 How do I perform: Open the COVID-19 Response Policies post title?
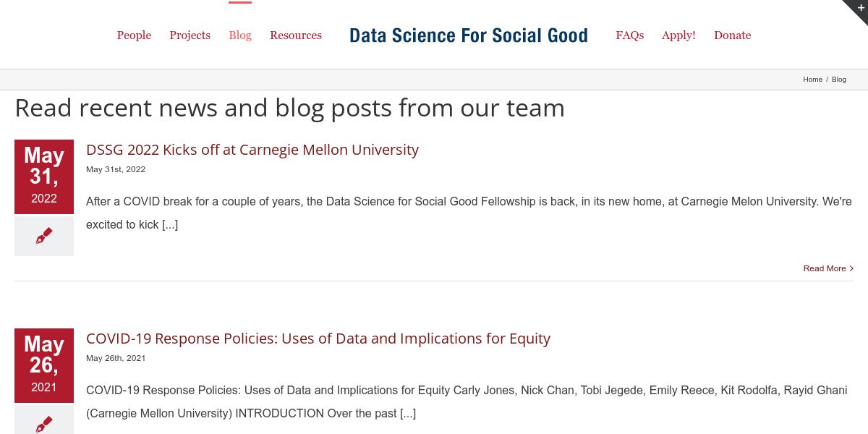click(318, 339)
